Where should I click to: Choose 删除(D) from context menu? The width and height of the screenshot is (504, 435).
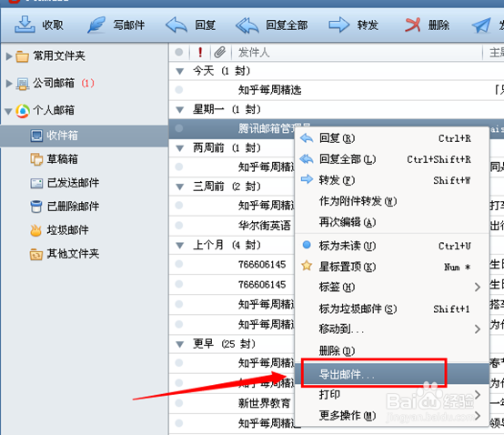(392, 350)
